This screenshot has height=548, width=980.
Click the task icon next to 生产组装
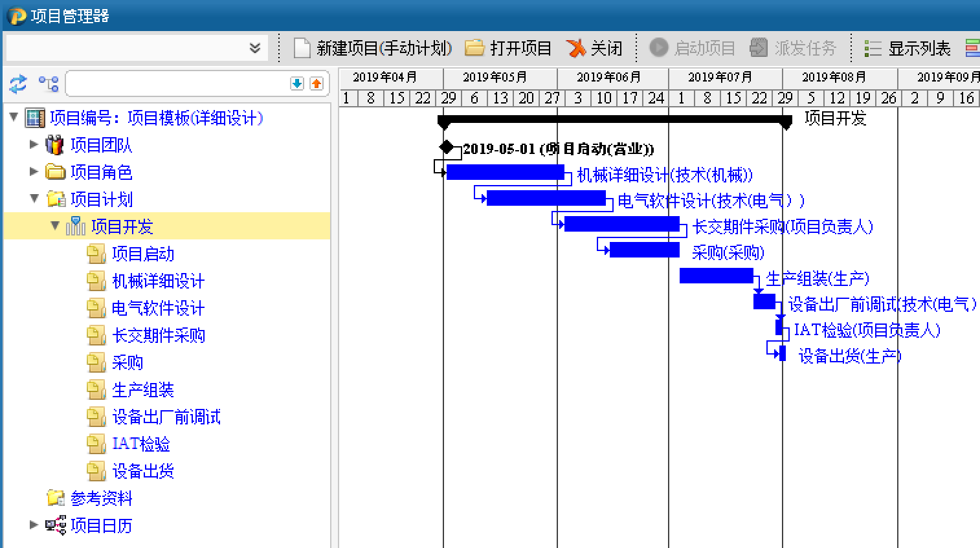click(96, 389)
